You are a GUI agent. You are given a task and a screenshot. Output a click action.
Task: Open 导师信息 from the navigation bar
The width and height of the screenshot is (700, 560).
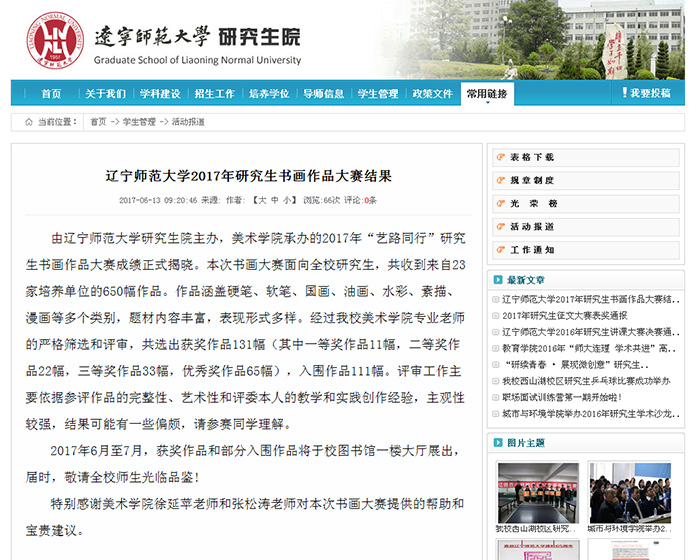pyautogui.click(x=323, y=94)
